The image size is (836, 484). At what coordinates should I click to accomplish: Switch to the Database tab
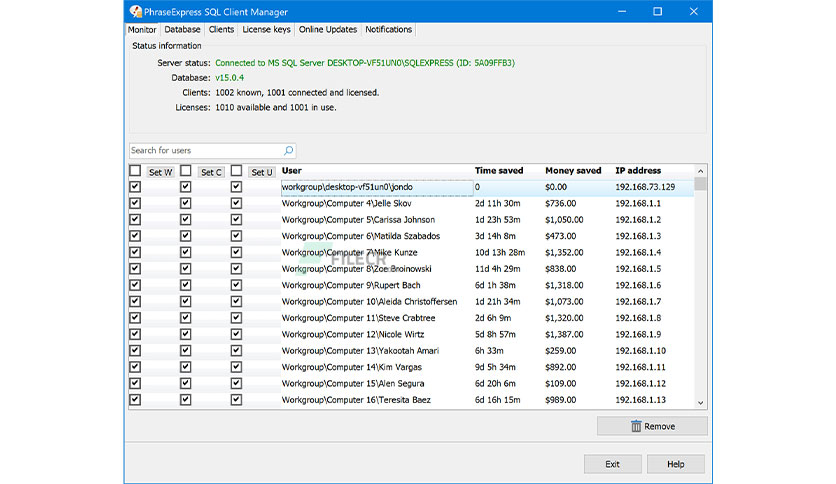pyautogui.click(x=182, y=30)
